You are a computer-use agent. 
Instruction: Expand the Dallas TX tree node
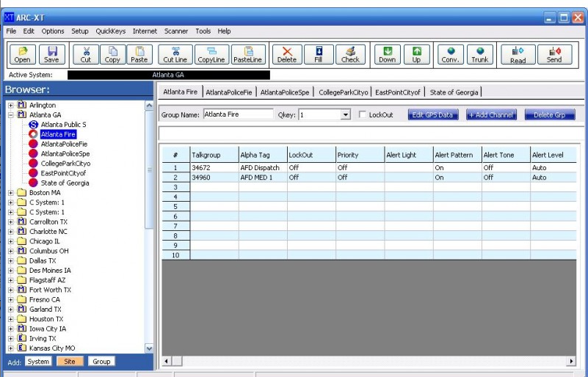point(11,261)
